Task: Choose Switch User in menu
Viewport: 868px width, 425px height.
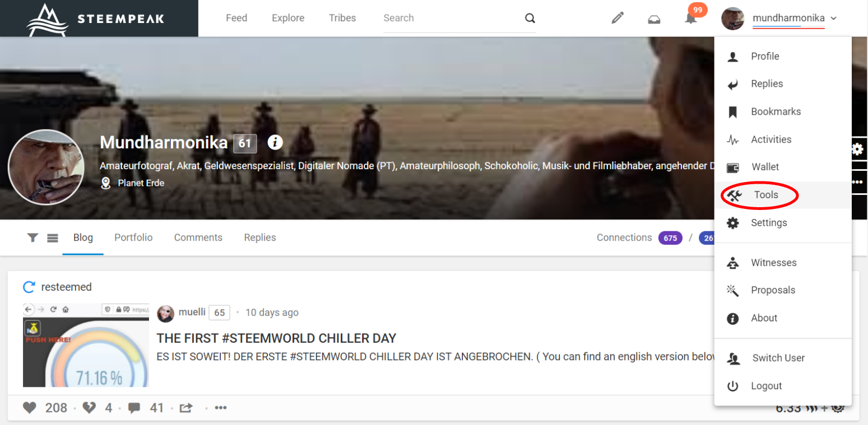Action: pyautogui.click(x=783, y=358)
